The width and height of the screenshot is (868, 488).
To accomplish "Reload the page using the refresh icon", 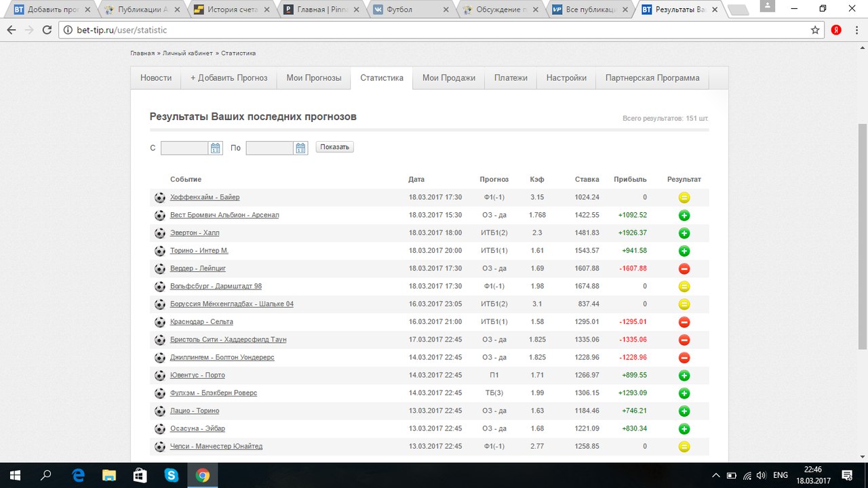I will (47, 30).
